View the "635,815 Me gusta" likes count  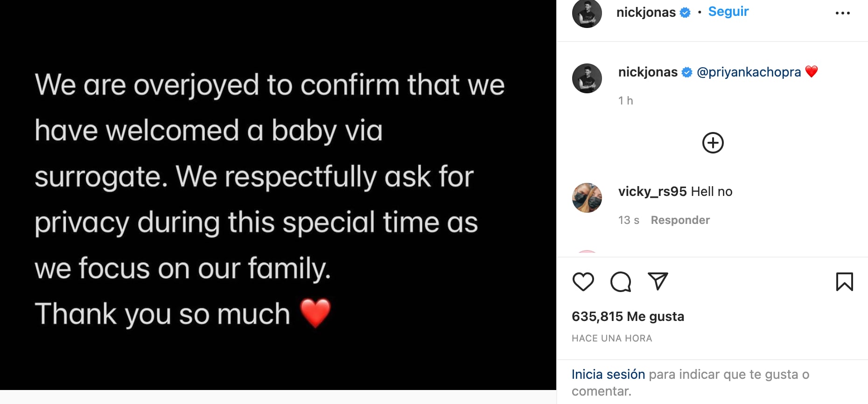[628, 316]
